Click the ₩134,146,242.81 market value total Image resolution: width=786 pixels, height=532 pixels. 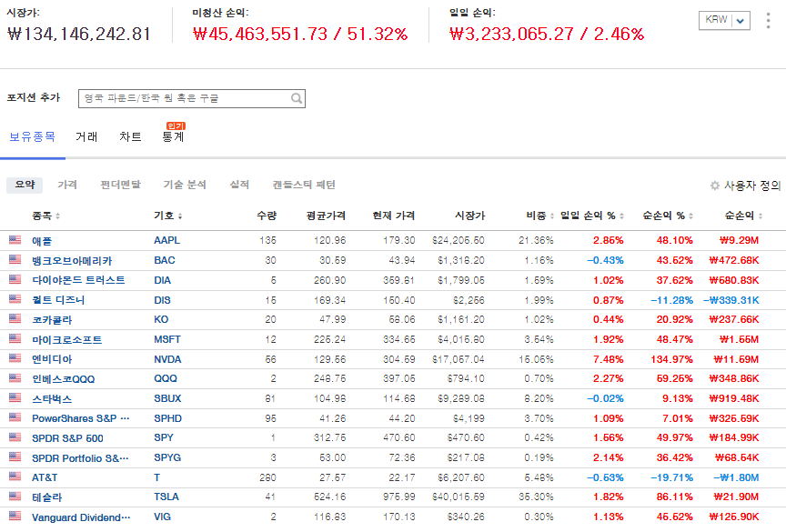[x=79, y=34]
